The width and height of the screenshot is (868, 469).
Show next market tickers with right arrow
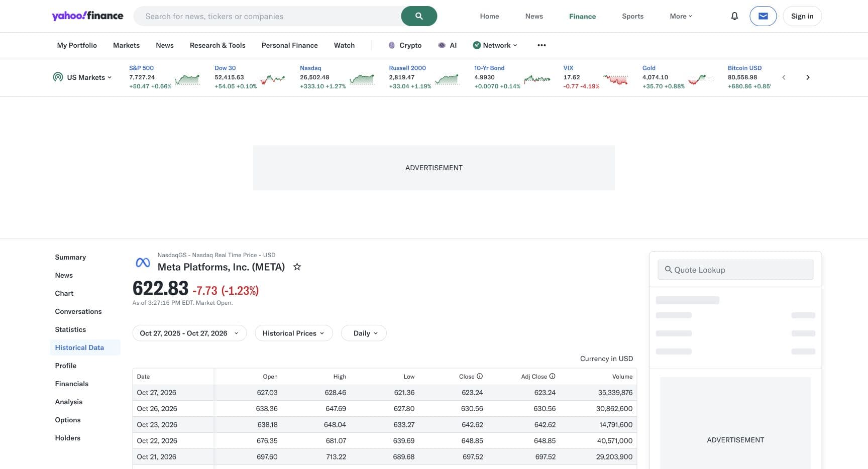click(x=808, y=77)
